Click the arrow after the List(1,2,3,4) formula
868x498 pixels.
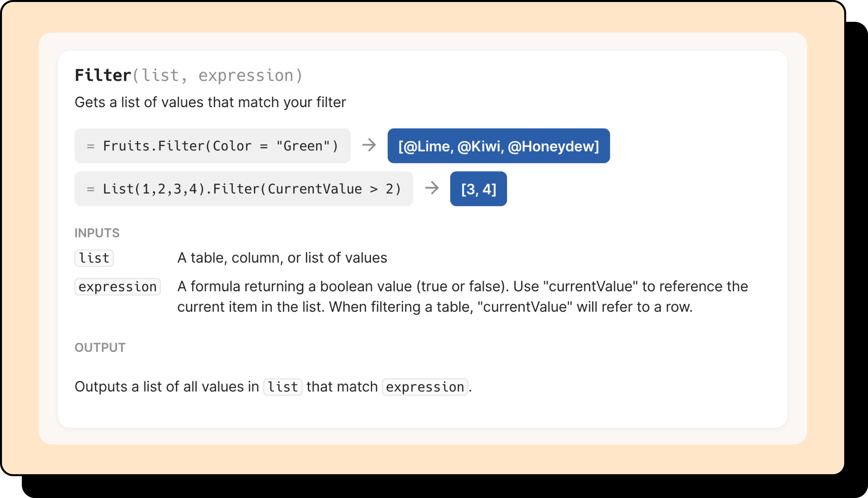(432, 188)
